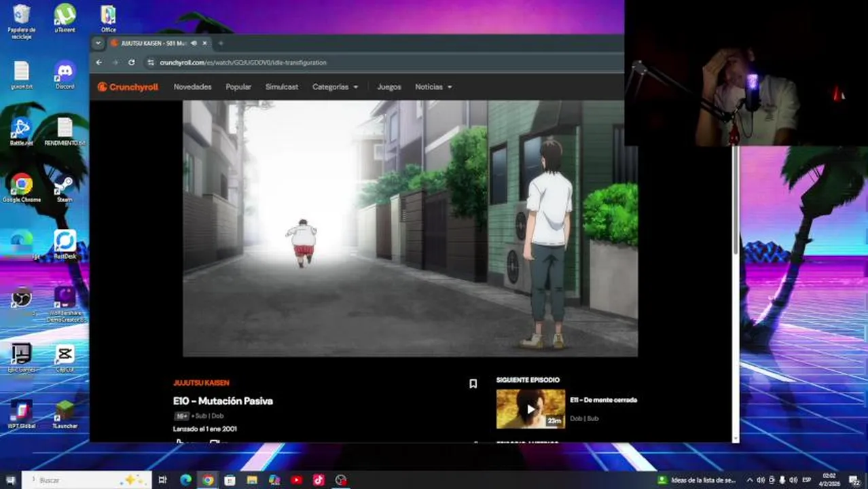The image size is (868, 489).
Task: Open Microsoft Store from the taskbar
Action: click(230, 480)
